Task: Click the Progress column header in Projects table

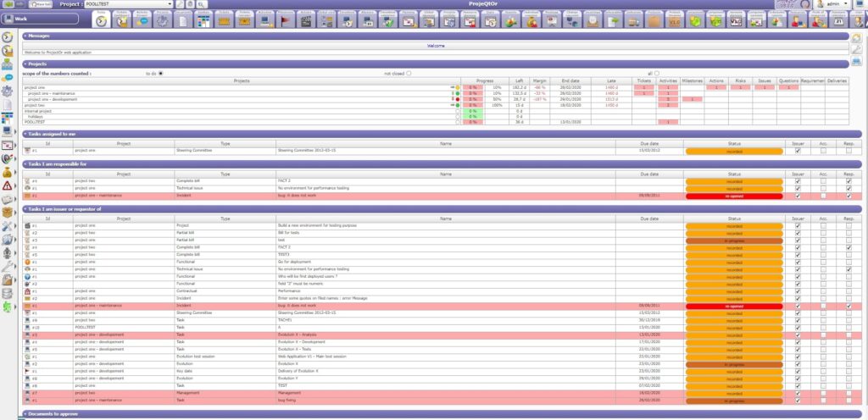Action: (x=484, y=80)
